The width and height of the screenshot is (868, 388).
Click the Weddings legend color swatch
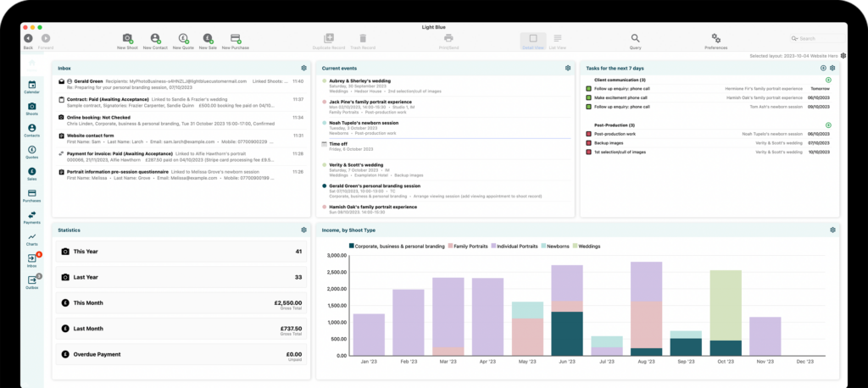click(575, 246)
